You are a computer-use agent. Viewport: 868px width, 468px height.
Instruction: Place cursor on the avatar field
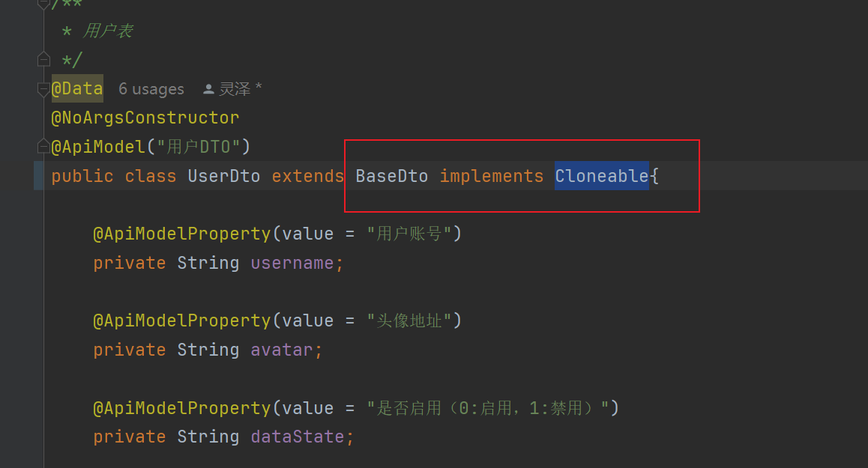(x=282, y=350)
